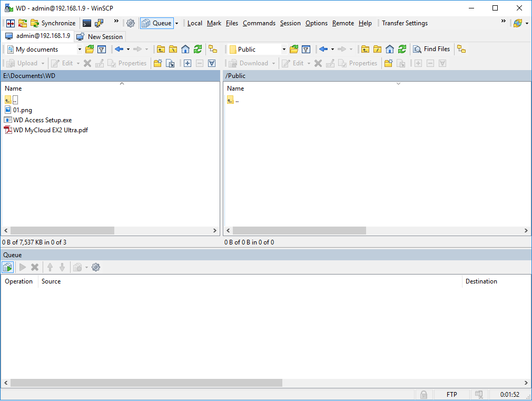Image resolution: width=532 pixels, height=401 pixels.
Task: Go to remote root directory icon
Action: click(377, 49)
